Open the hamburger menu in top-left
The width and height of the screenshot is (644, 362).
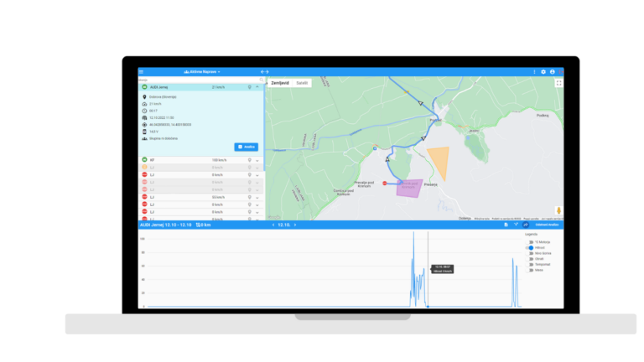coord(142,72)
